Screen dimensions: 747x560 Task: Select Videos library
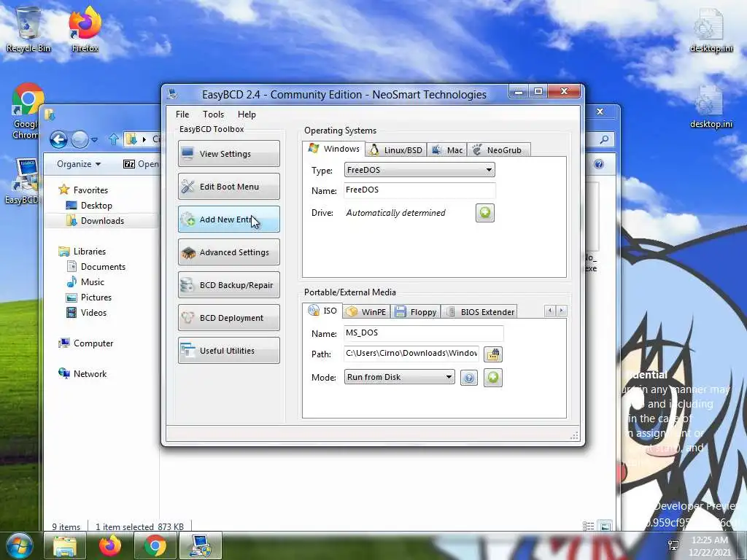(87, 312)
